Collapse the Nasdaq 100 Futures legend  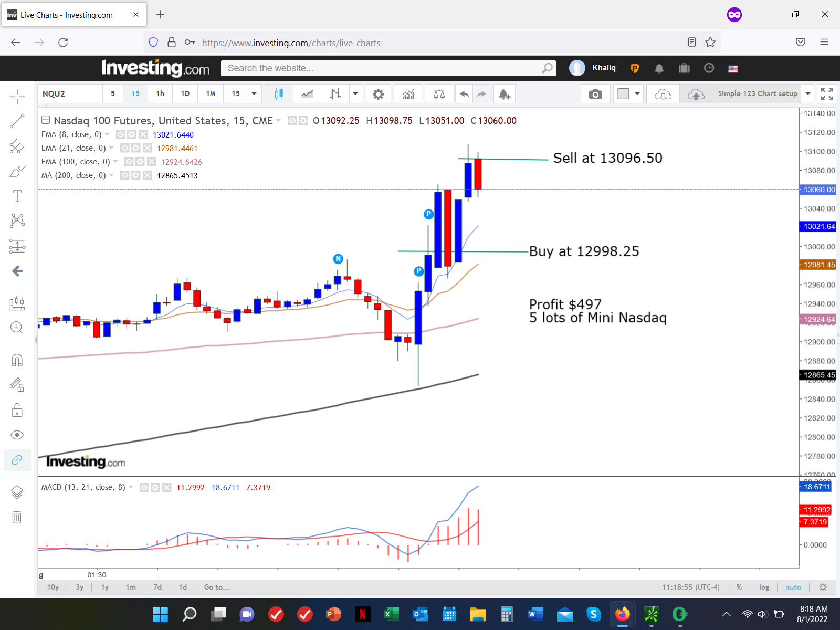(x=46, y=120)
